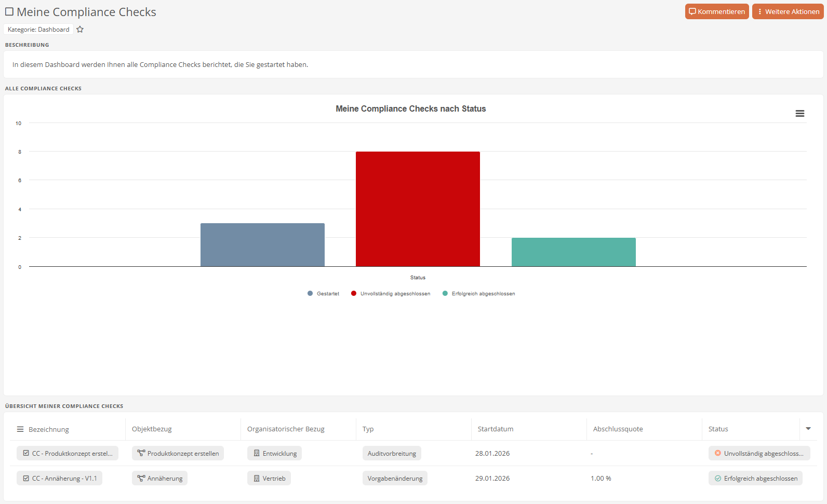Open CC - Annäherung - V1.1 entry
The image size is (827, 504).
coord(60,478)
